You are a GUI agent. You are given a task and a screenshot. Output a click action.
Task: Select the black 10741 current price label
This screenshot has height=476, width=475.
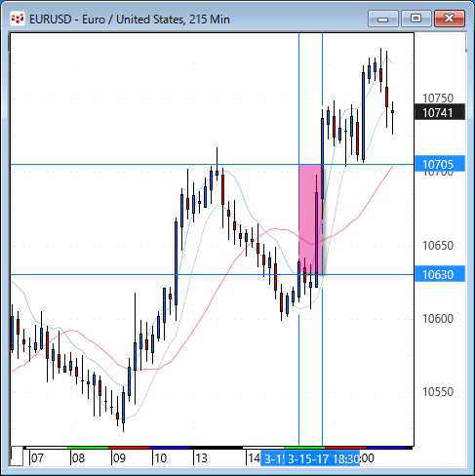(x=440, y=112)
